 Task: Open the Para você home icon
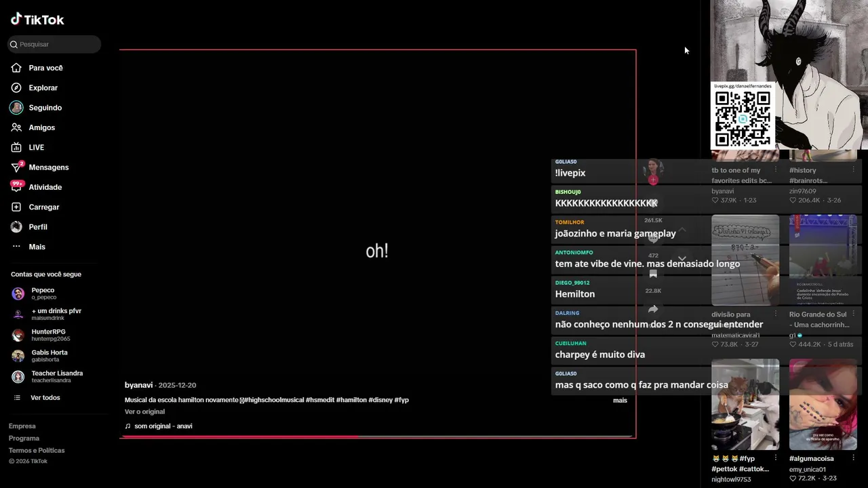[16, 68]
